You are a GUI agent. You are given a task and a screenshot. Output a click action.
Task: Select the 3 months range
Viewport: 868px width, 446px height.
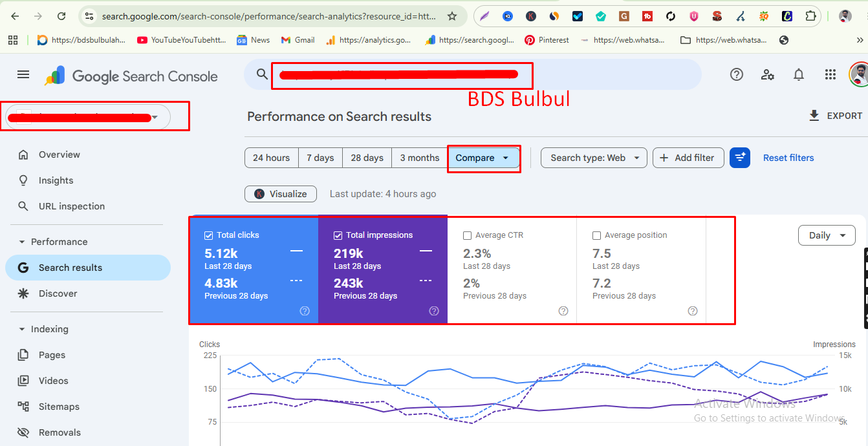click(419, 158)
